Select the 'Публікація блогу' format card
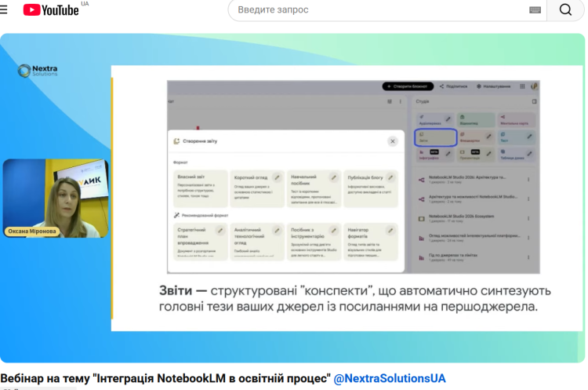The image size is (588, 390). click(371, 188)
